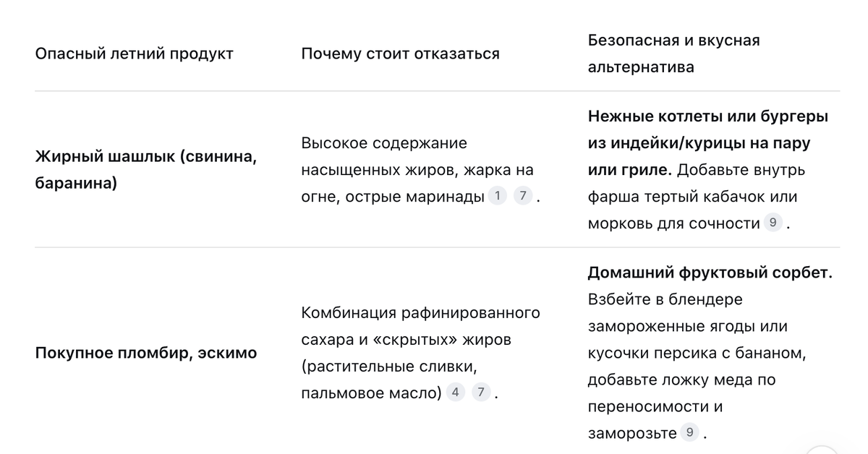Click the "(растительные сливки," line
The height and width of the screenshot is (454, 868).
[388, 367]
